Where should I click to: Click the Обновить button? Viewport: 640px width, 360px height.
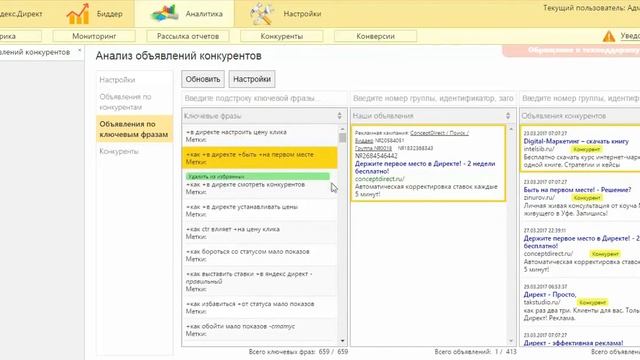[203, 79]
